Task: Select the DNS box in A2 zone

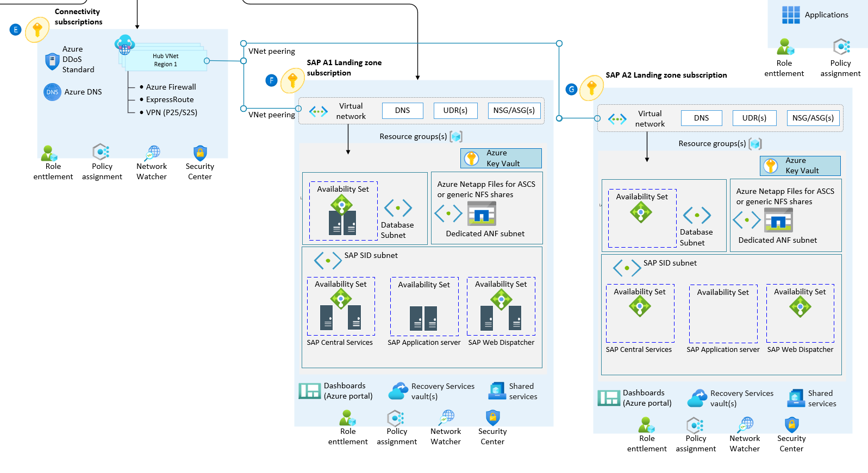Action: pyautogui.click(x=702, y=118)
